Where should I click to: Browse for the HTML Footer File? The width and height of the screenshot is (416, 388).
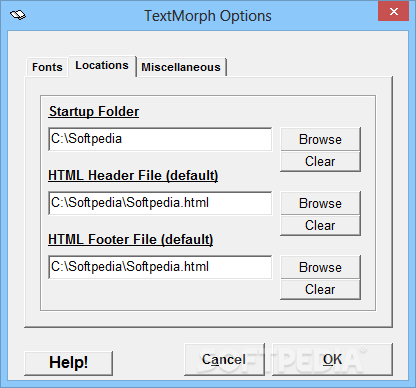[320, 267]
